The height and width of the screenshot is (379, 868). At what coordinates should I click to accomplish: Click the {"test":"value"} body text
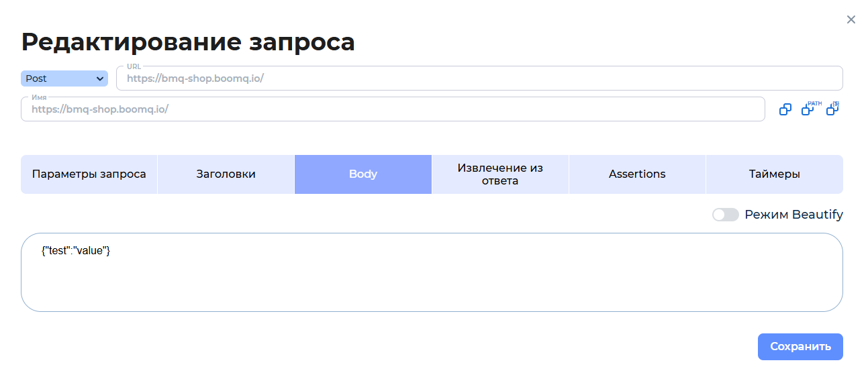(x=76, y=251)
